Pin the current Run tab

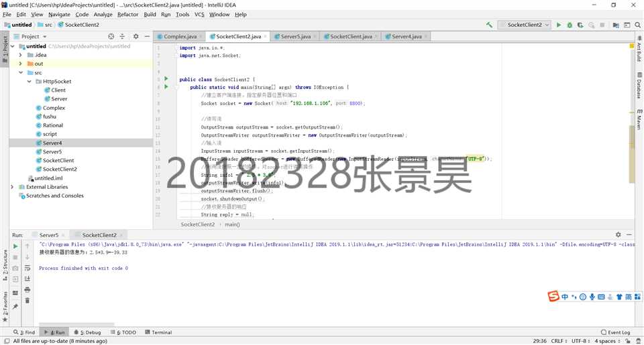(15, 306)
